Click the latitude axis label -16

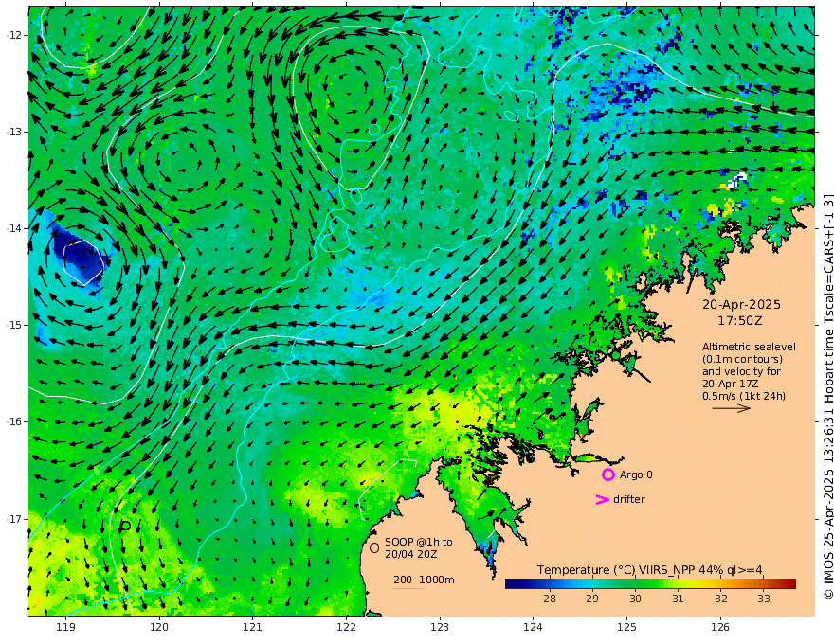pyautogui.click(x=14, y=421)
